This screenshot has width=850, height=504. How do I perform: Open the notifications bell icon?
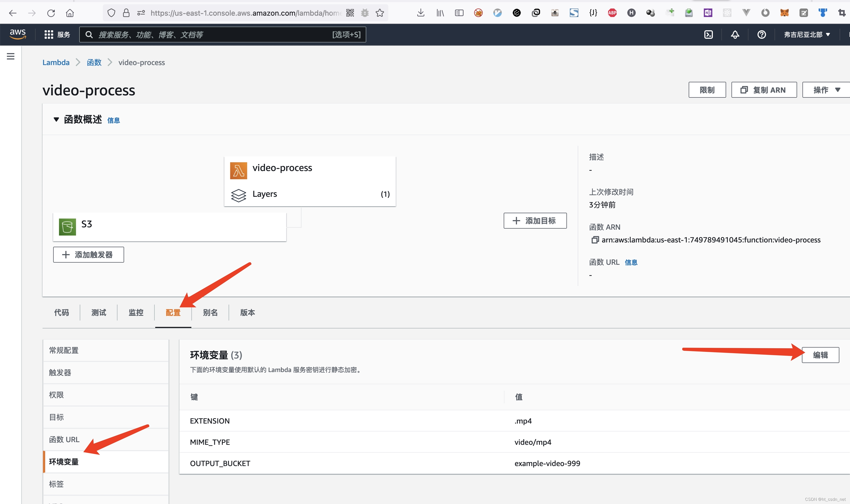click(x=735, y=34)
